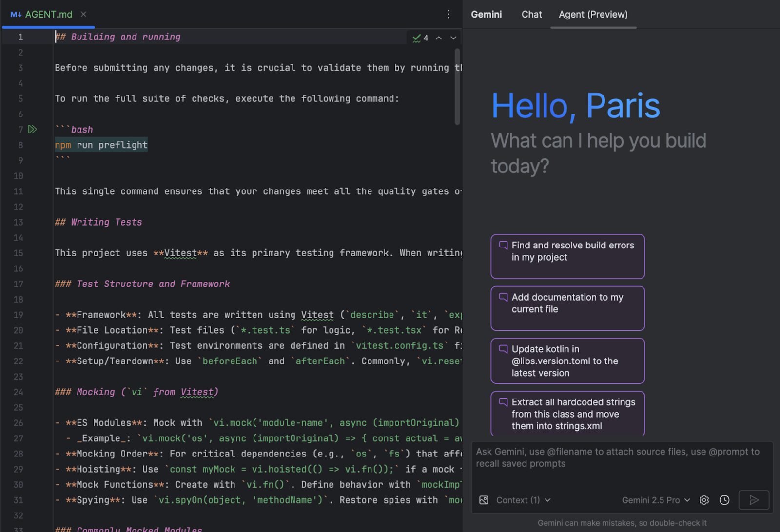Image resolution: width=780 pixels, height=532 pixels.
Task: Go to next highlighted problem (down arrow)
Action: click(453, 38)
